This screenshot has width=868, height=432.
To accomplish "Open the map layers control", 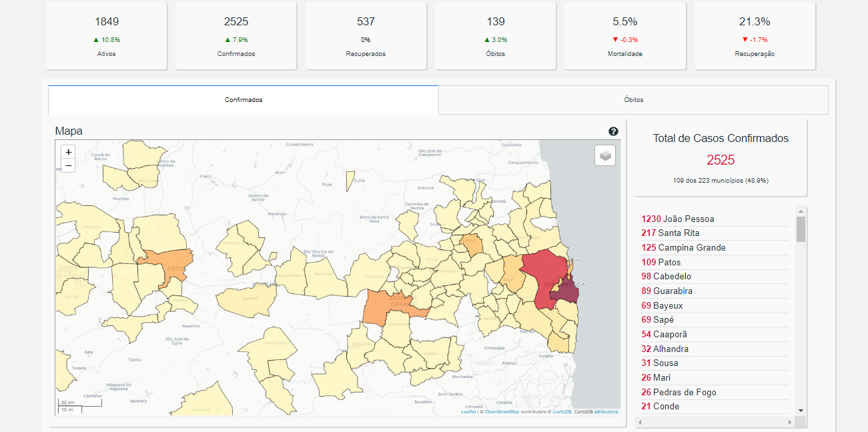I will pos(605,155).
